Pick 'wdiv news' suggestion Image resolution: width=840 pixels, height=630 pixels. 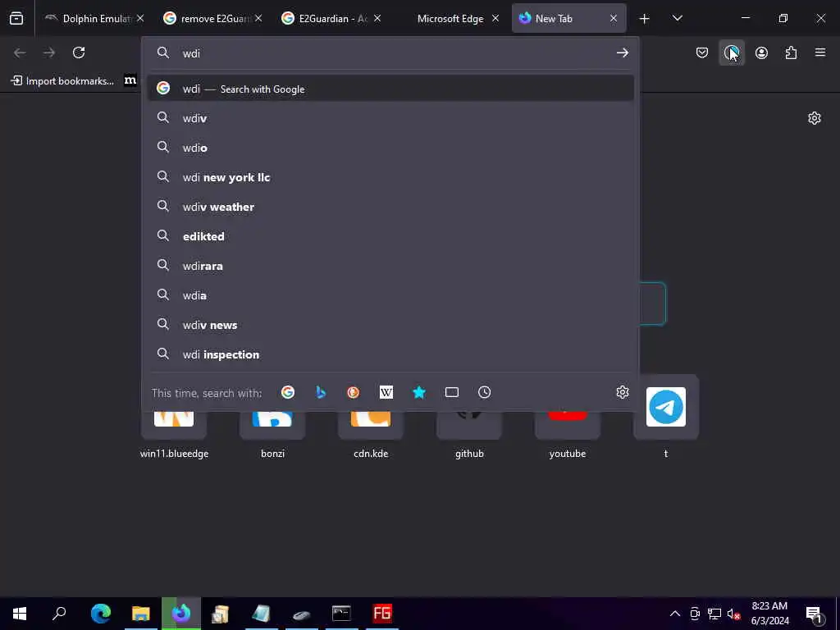click(390, 325)
